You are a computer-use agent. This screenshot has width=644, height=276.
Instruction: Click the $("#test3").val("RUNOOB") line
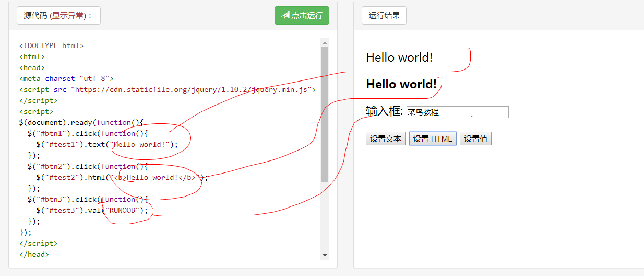(92, 210)
